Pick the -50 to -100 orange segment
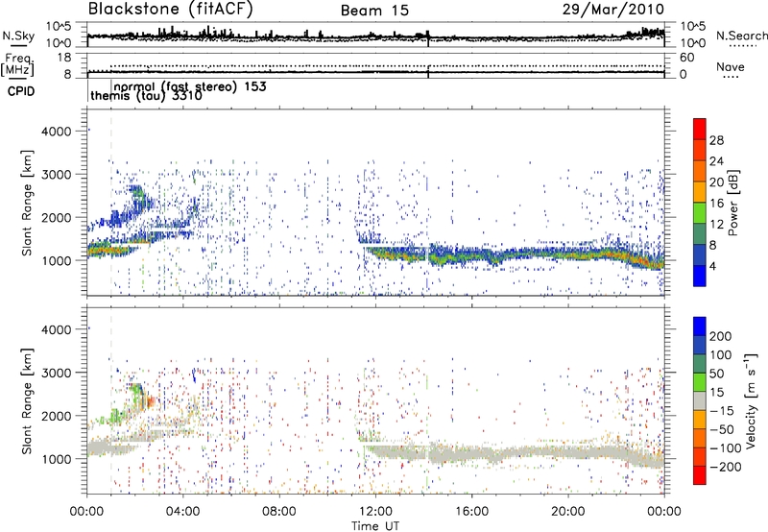The image size is (768, 532). pyautogui.click(x=700, y=438)
